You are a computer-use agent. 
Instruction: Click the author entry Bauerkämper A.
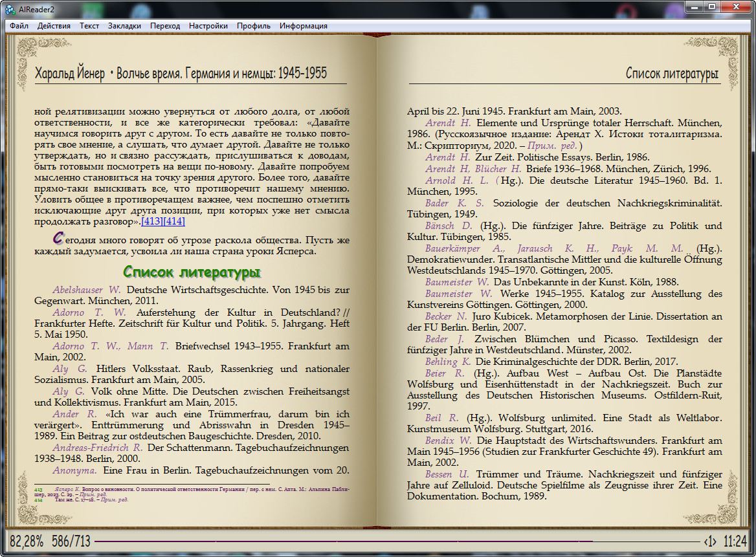pyautogui.click(x=465, y=248)
